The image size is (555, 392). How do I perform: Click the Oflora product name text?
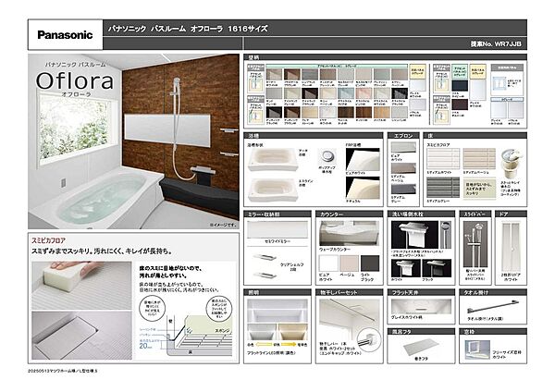75,81
